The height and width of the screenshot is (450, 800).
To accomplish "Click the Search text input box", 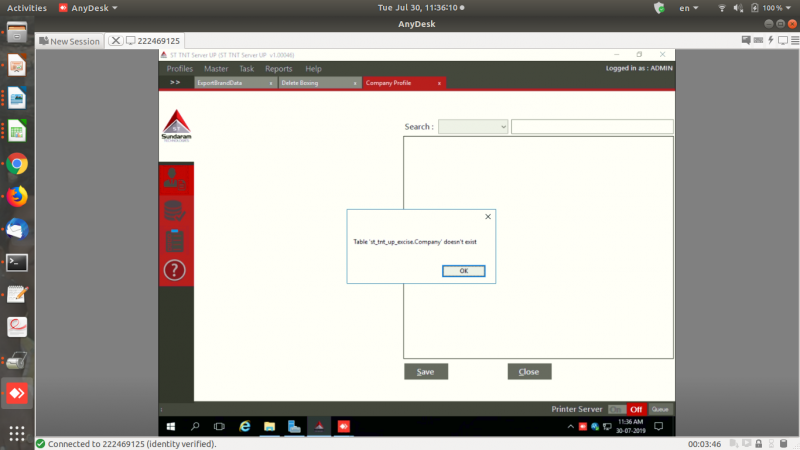I will [x=592, y=127].
